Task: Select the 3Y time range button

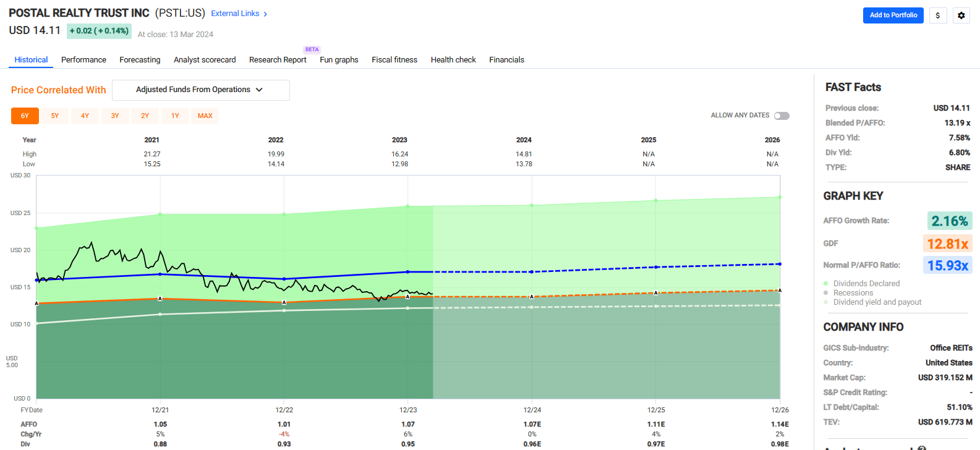Action: coord(115,116)
